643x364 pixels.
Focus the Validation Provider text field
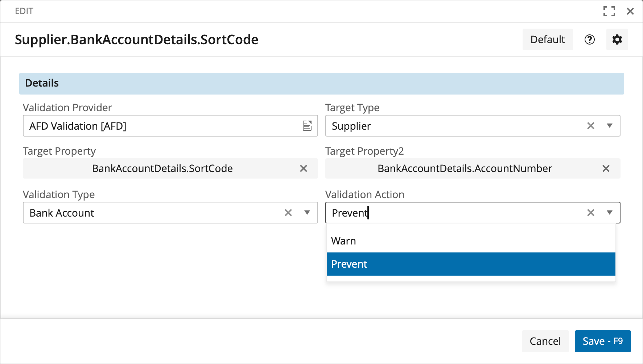160,126
